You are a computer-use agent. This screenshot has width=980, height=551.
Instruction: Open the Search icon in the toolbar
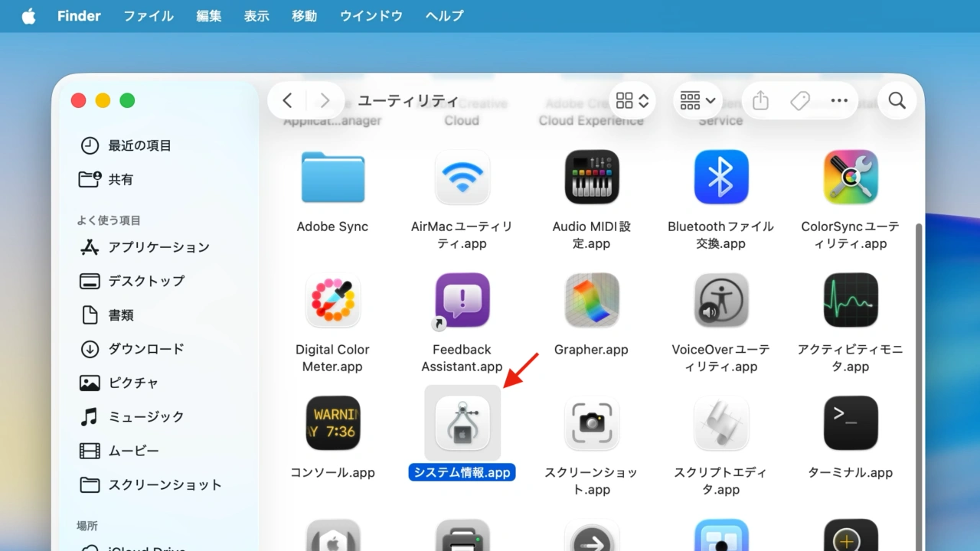(896, 100)
